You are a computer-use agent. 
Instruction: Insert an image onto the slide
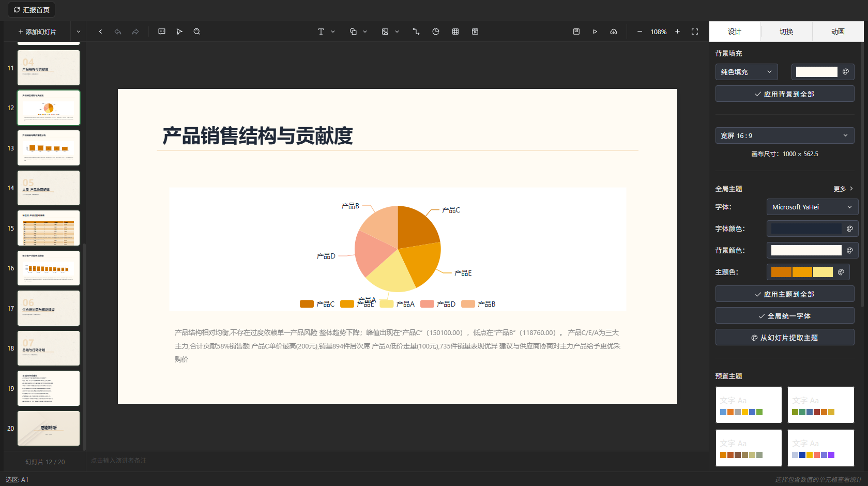[x=385, y=32]
